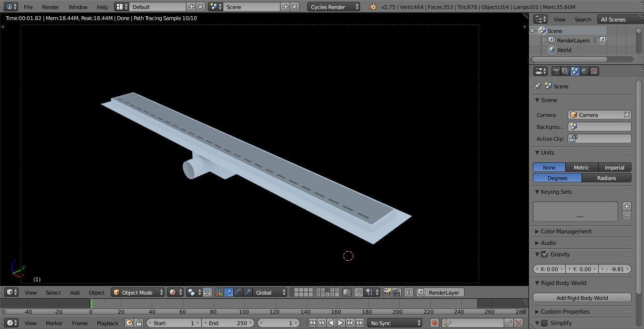Screen dimensions: 644x329
Task: Enable the Simplify checkbox
Action: (x=544, y=323)
